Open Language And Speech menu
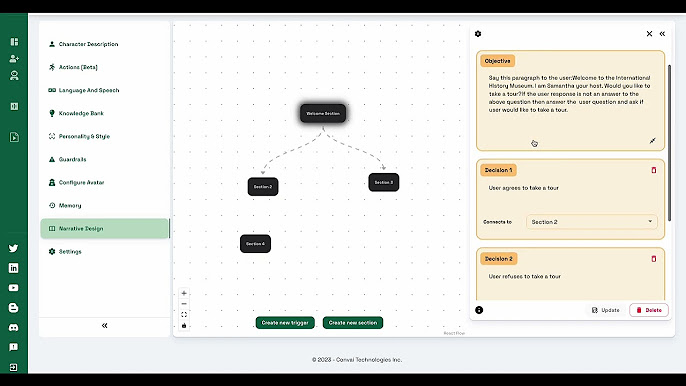686x386 pixels. 105,90
